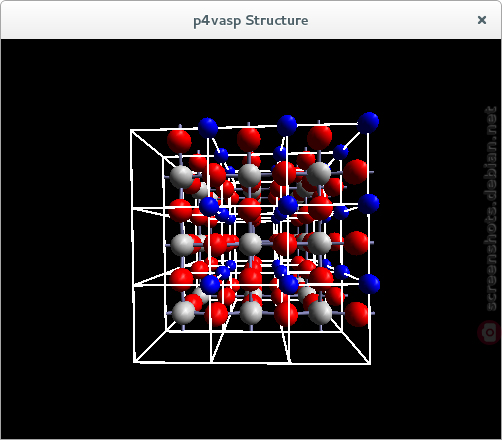The height and width of the screenshot is (440, 502).
Task: Close the p4vasp Structure window
Action: pyautogui.click(x=482, y=20)
